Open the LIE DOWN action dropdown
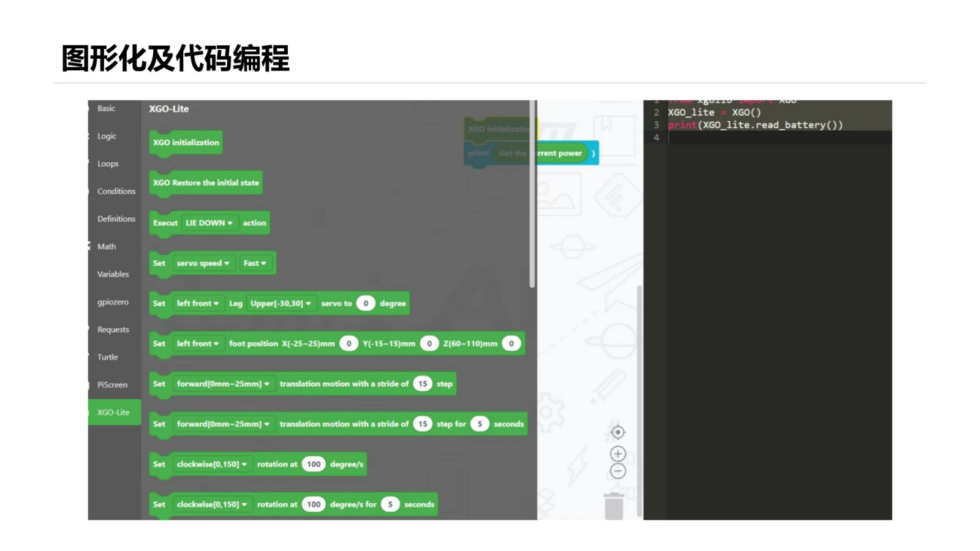Screen dimensions: 980x551 pyautogui.click(x=209, y=223)
